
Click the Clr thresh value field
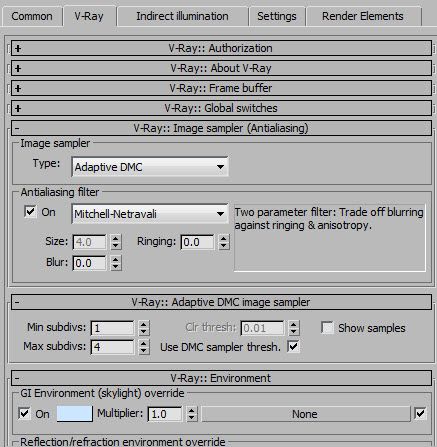[263, 328]
